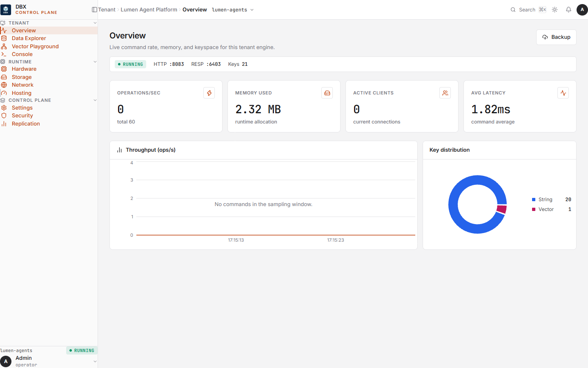Click the Network globe icon

pos(4,85)
